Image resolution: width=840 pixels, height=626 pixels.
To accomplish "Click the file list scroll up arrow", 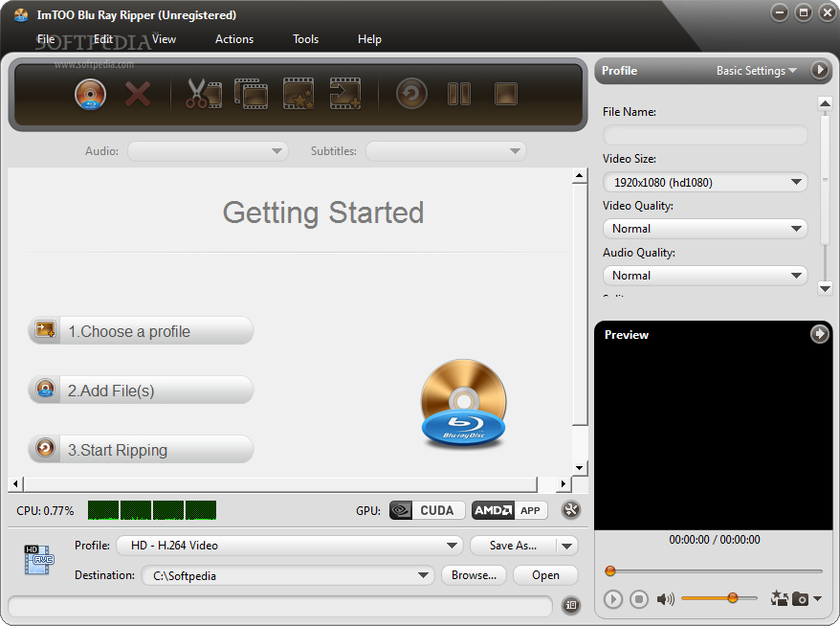I will click(580, 175).
